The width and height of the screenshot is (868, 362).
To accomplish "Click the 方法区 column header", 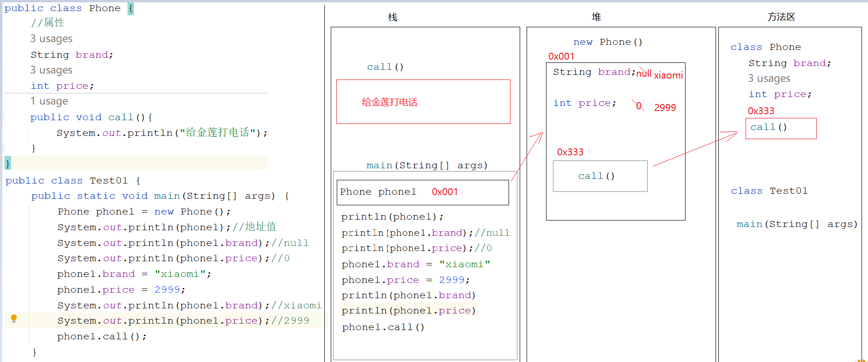I will (781, 17).
